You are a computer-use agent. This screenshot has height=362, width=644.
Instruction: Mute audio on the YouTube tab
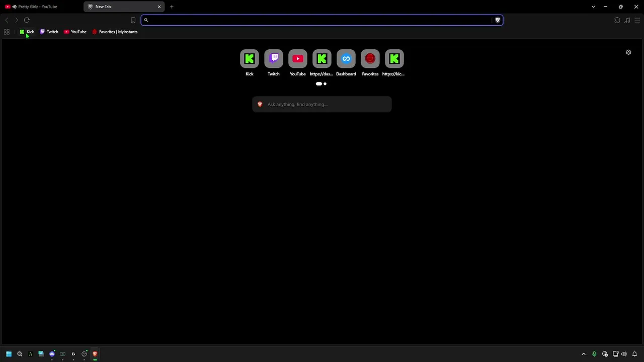tap(14, 7)
